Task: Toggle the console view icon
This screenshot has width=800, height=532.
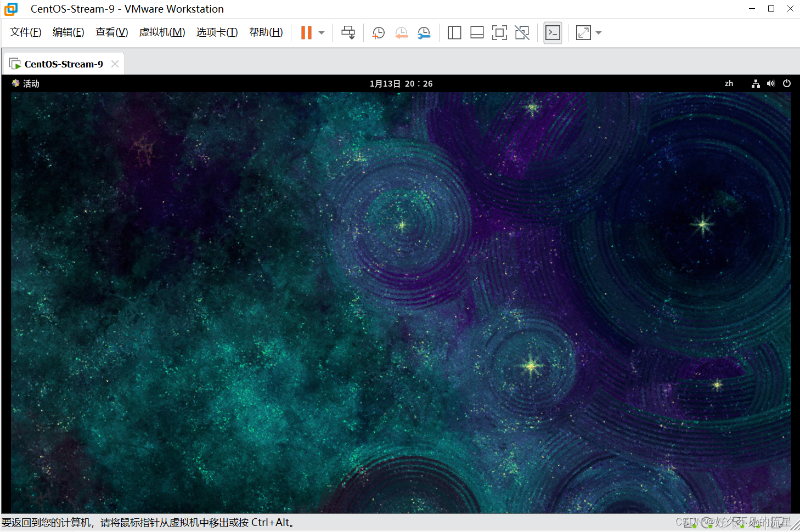Action: click(x=553, y=33)
